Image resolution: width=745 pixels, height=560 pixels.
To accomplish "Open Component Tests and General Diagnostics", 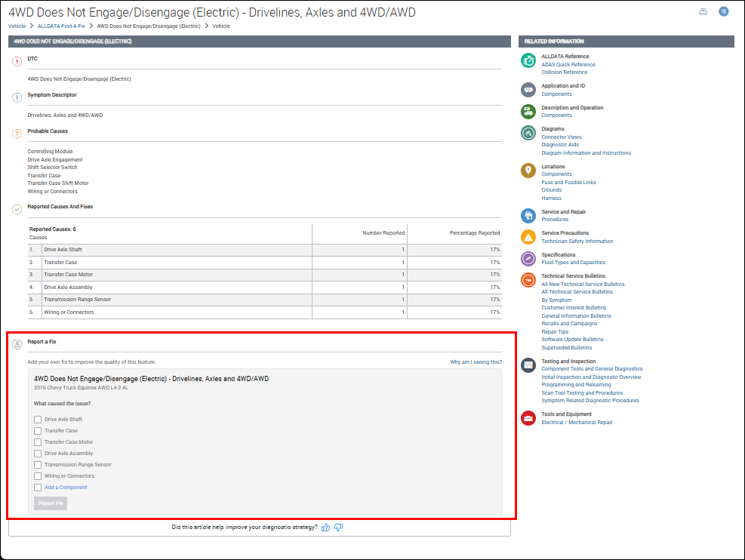I will point(592,369).
